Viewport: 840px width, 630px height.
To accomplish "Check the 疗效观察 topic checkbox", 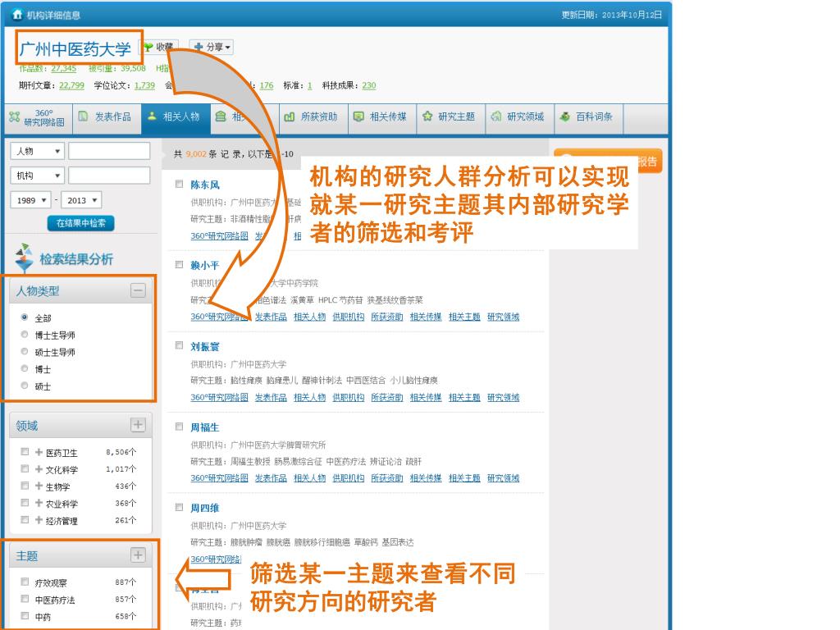I will pos(25,582).
